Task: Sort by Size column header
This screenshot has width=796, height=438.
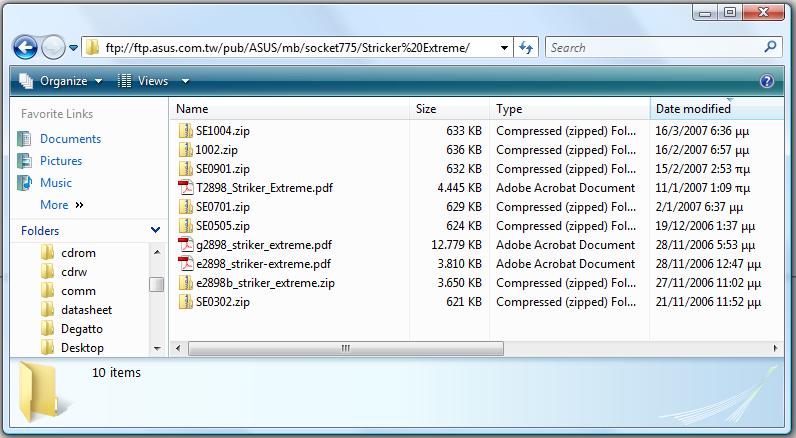Action: 450,109
